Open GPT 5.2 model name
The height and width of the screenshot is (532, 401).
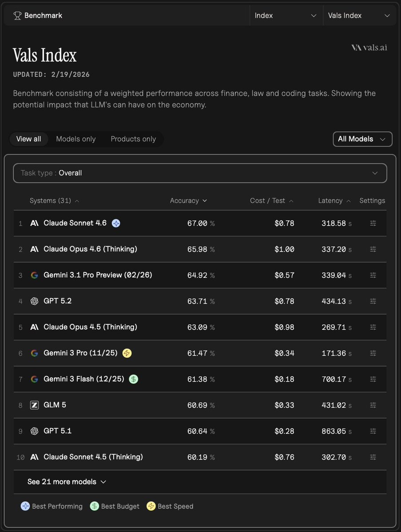point(57,301)
